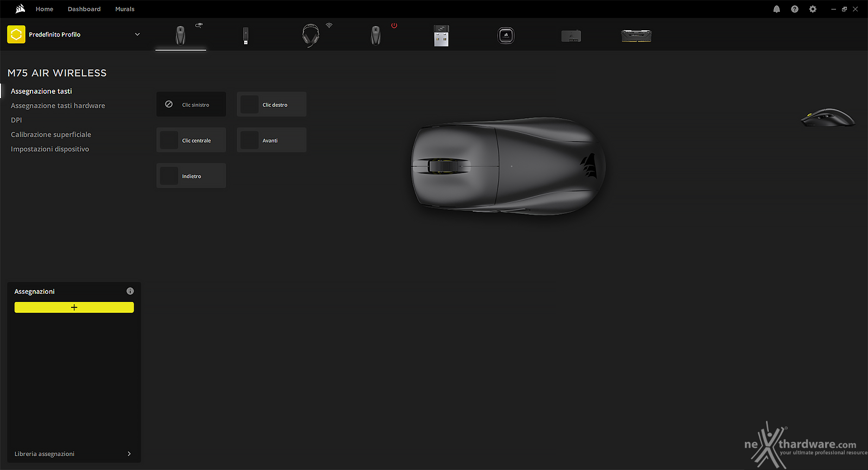Select the square cooler pump device icon
868x470 pixels.
(506, 36)
